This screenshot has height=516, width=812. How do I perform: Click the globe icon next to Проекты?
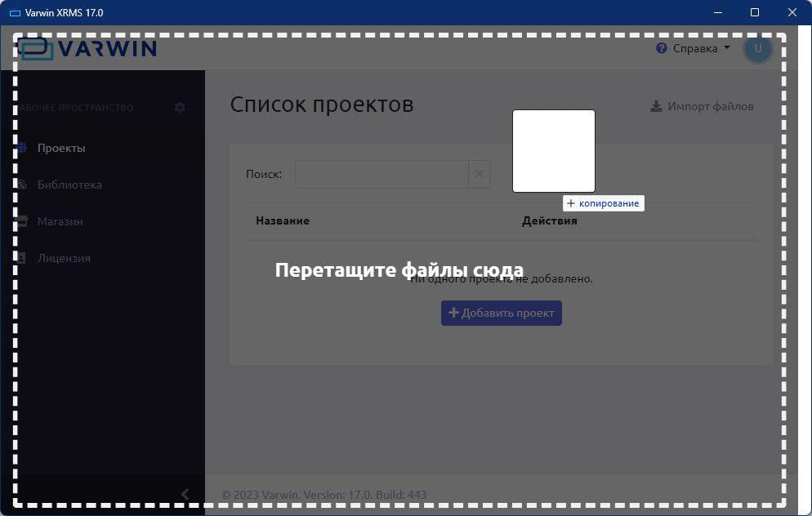pos(22,149)
